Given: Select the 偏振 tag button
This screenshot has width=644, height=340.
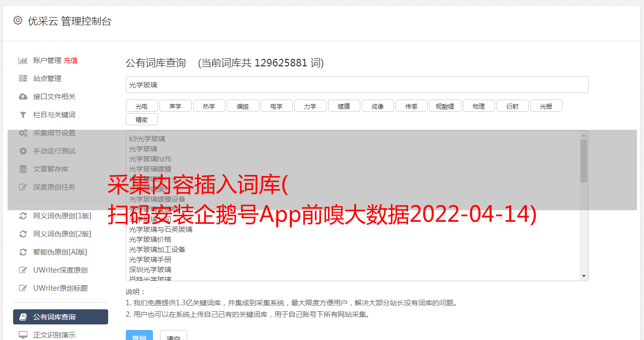Looking at the screenshot, I should tap(243, 106).
